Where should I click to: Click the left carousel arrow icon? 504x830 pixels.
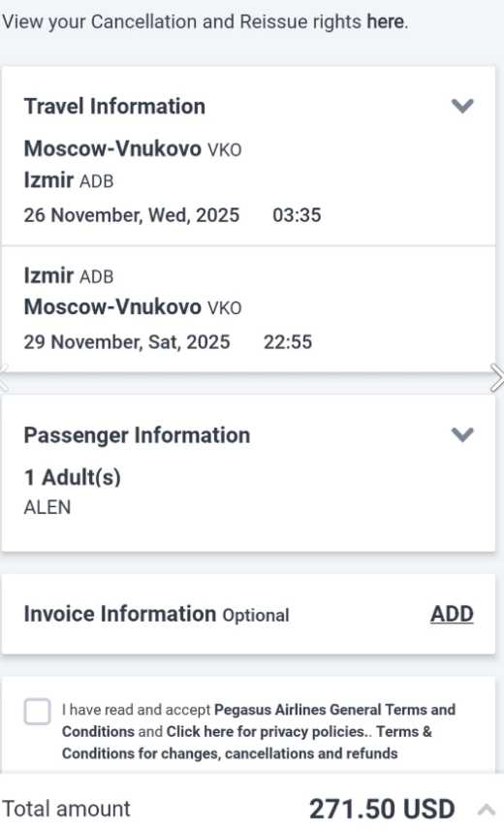(4, 377)
